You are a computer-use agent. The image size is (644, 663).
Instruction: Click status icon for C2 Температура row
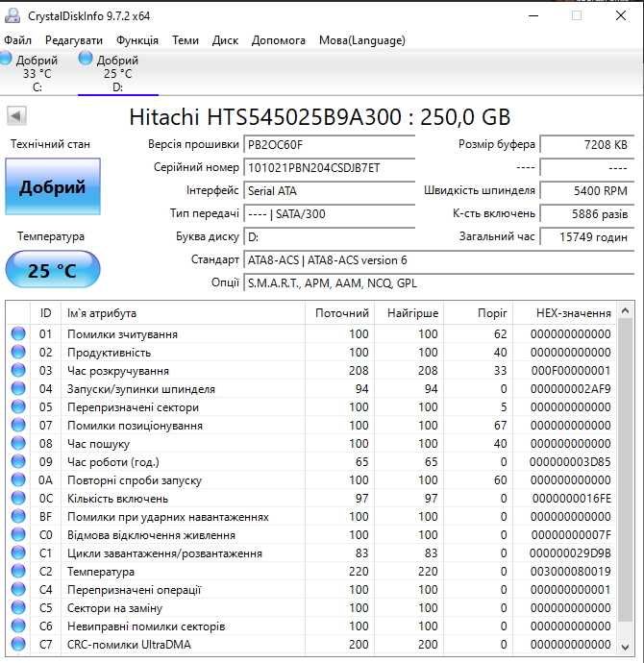pos(18,572)
